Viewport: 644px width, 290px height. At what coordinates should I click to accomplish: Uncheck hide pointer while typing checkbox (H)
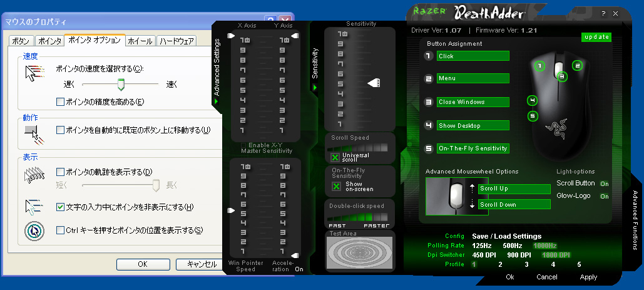60,207
